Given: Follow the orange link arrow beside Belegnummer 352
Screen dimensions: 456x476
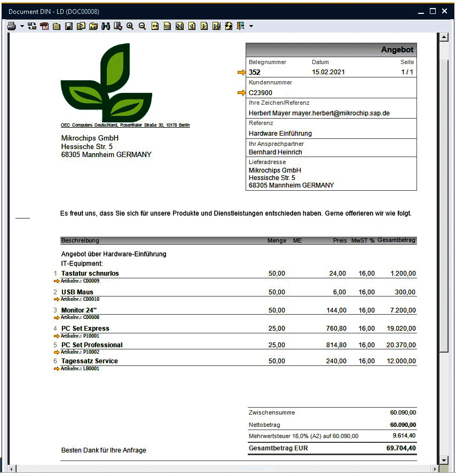Looking at the screenshot, I should pyautogui.click(x=242, y=72).
